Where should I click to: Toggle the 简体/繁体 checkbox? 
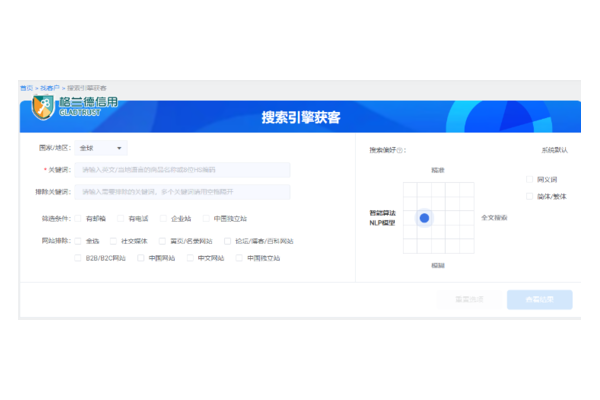(530, 196)
